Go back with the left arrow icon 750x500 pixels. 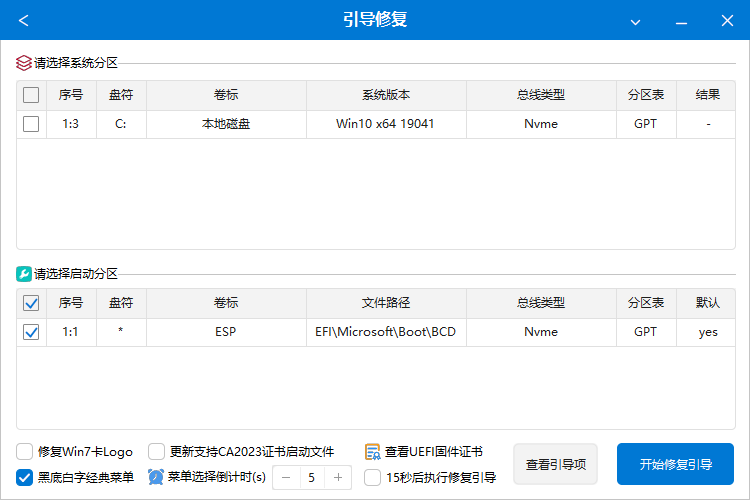coord(23,21)
